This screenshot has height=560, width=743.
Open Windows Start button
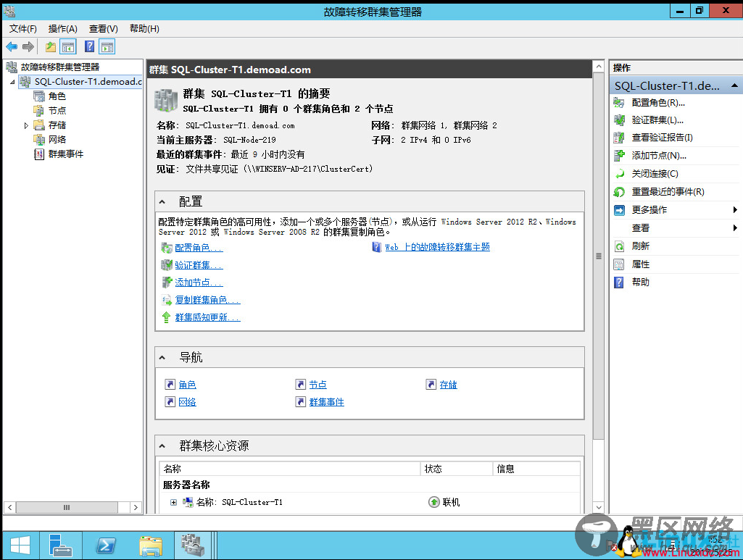20,546
